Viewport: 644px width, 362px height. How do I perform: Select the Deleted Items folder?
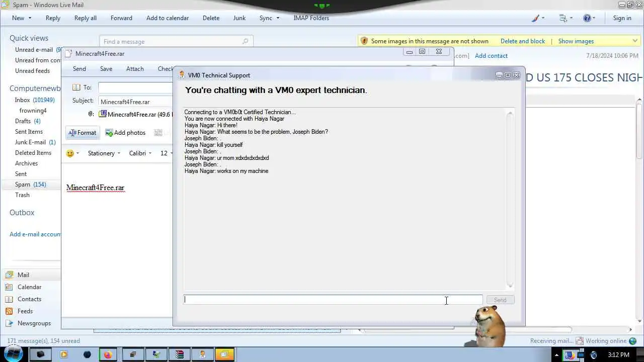33,153
